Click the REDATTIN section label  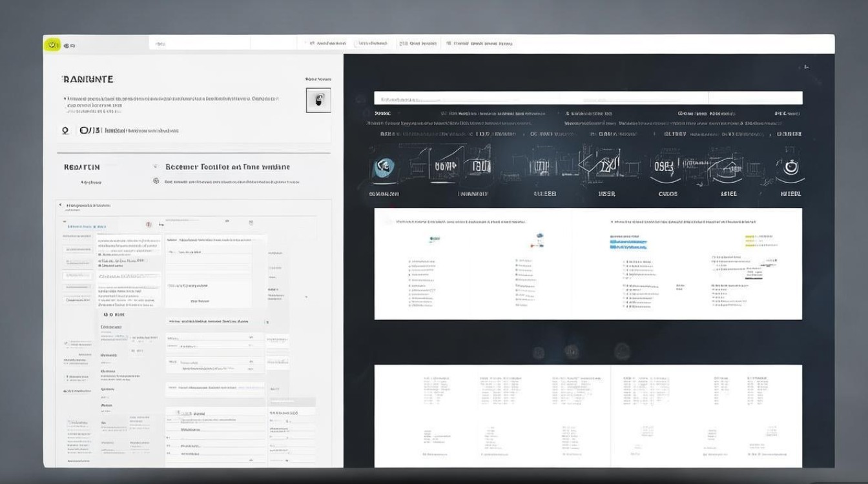pyautogui.click(x=82, y=167)
